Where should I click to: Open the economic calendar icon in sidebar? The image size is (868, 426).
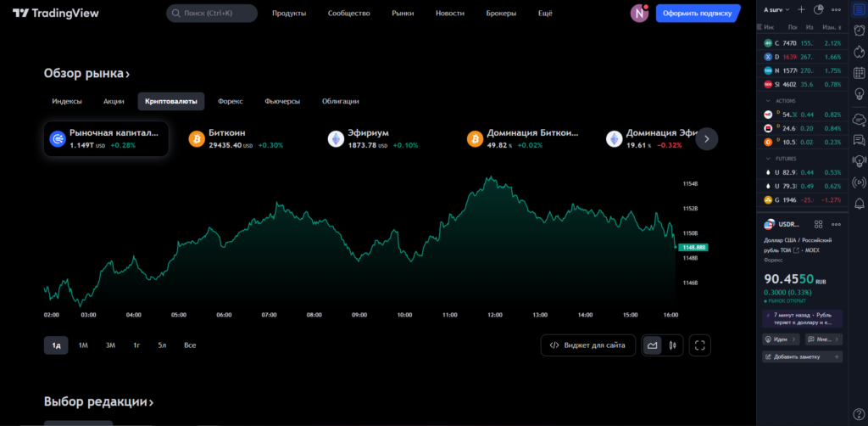click(858, 73)
